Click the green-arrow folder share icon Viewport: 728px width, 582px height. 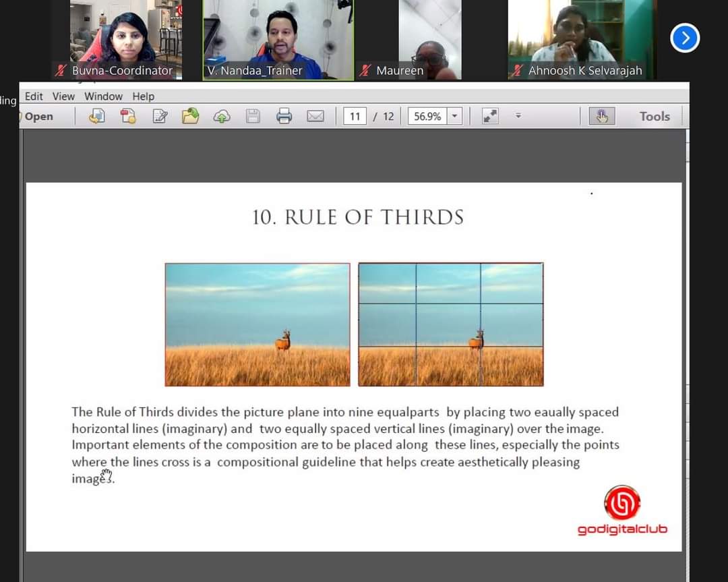tap(190, 116)
